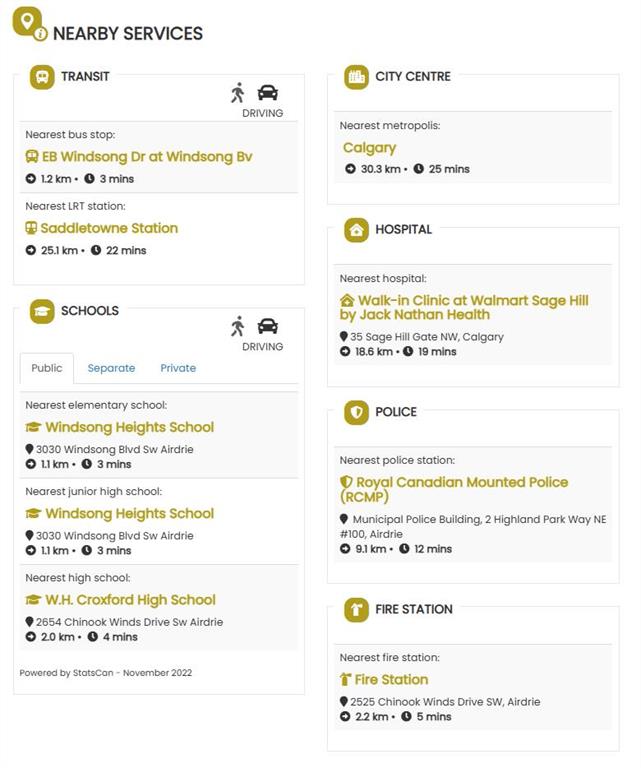The height and width of the screenshot is (768, 641).
Task: Click the W.H. Croxford High School link
Action: click(x=130, y=600)
